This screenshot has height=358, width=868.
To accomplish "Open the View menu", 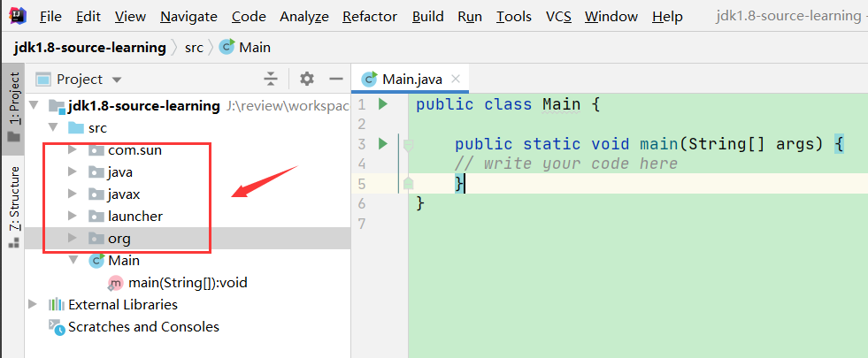I will click(x=130, y=17).
